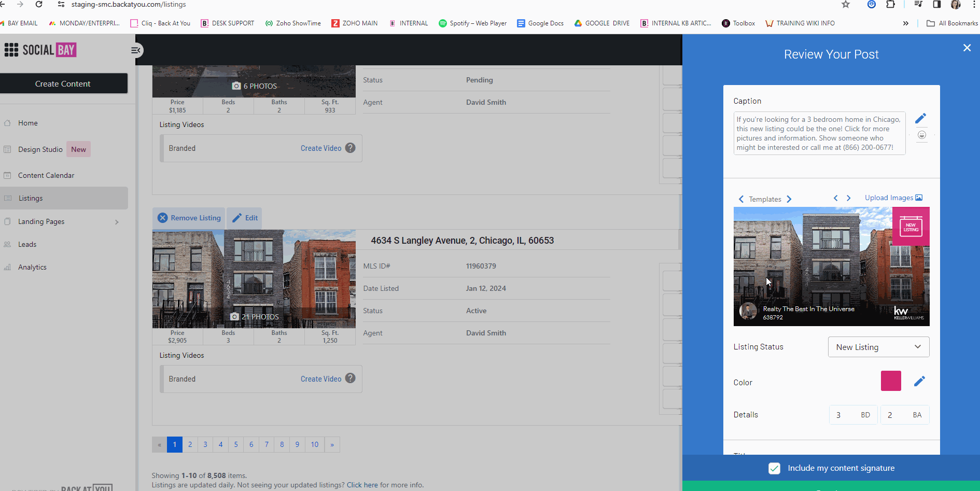Open the Listing Status dropdown
This screenshot has width=980, height=491.
pos(878,347)
